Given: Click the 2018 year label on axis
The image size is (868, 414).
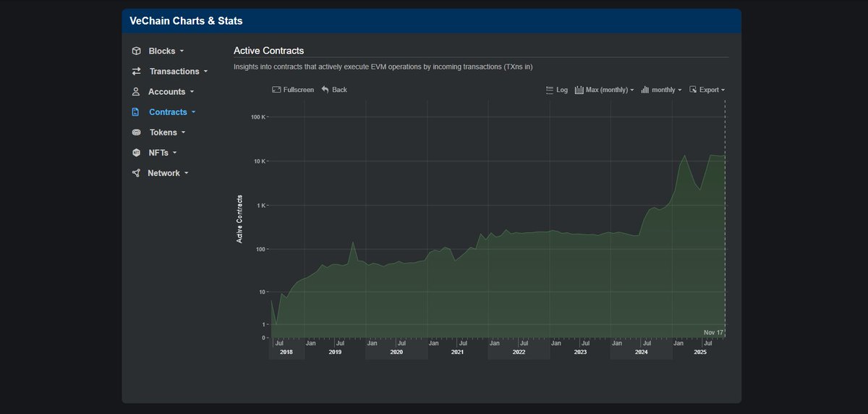Looking at the screenshot, I should pyautogui.click(x=285, y=352).
